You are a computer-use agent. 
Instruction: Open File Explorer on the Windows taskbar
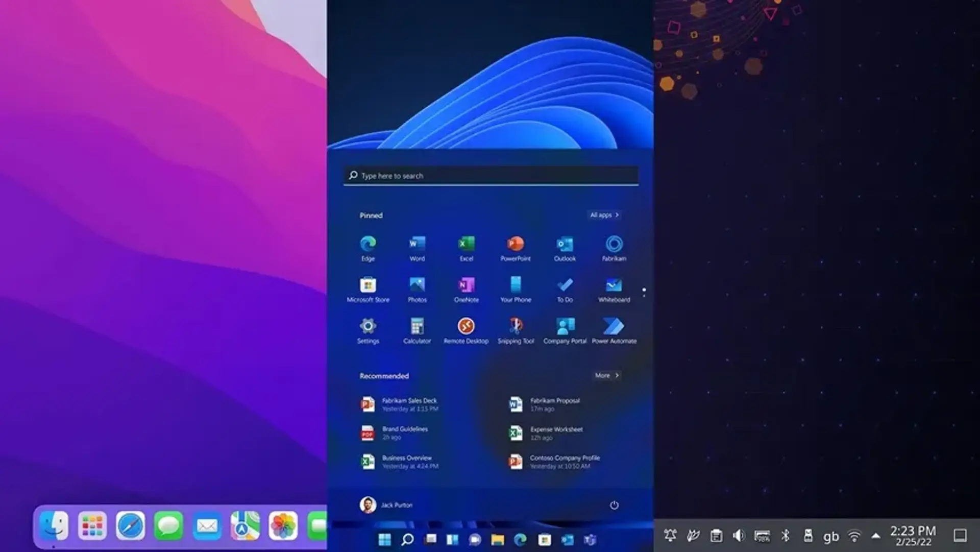pos(498,540)
